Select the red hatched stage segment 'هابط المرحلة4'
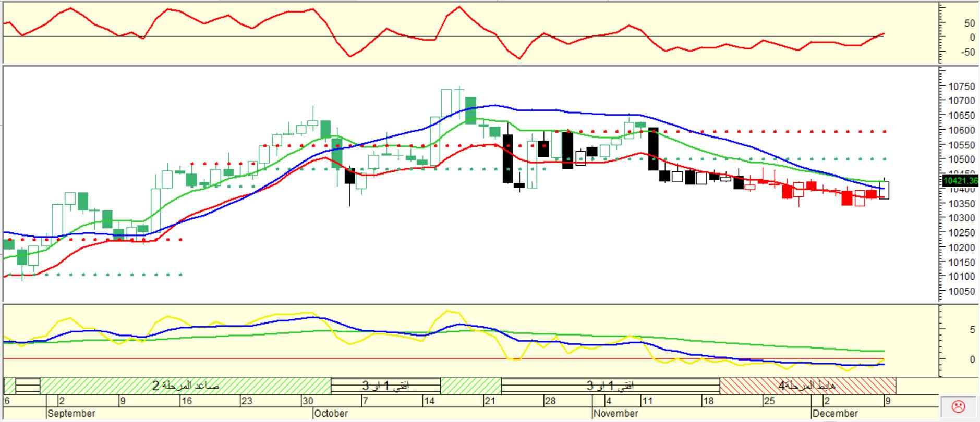 pos(807,386)
